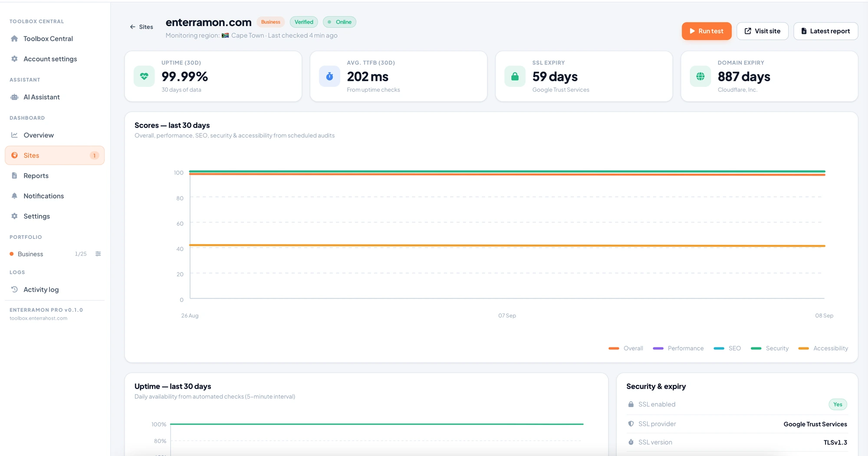Click the 59 days SSL expiry value
868x456 pixels.
click(555, 76)
